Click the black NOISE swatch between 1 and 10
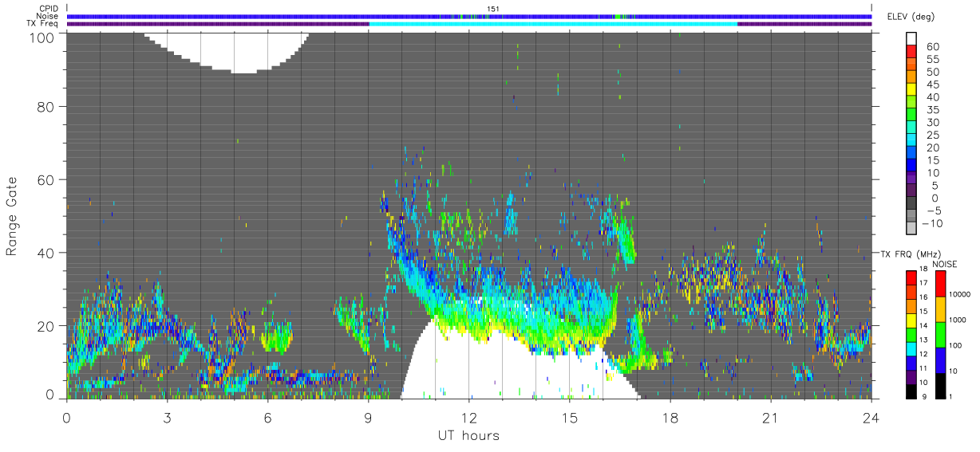980x452 pixels. click(941, 386)
